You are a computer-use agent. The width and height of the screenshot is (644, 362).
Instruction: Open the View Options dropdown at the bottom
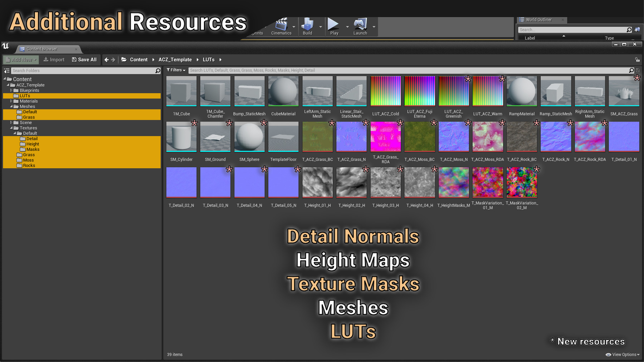click(x=623, y=354)
